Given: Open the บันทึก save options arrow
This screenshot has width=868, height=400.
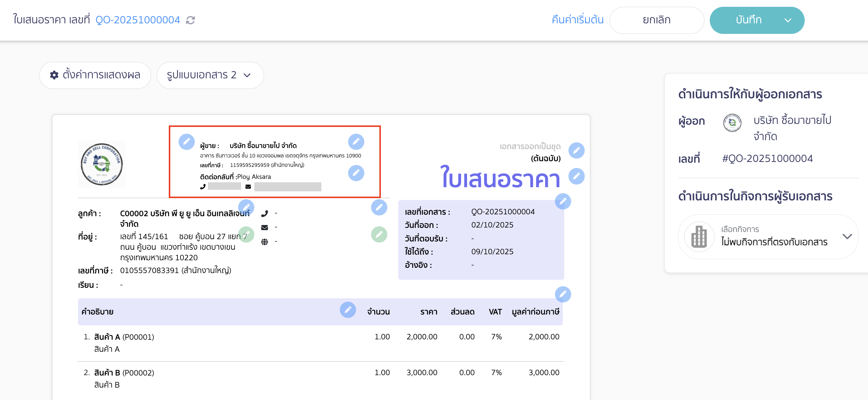Looking at the screenshot, I should 788,20.
